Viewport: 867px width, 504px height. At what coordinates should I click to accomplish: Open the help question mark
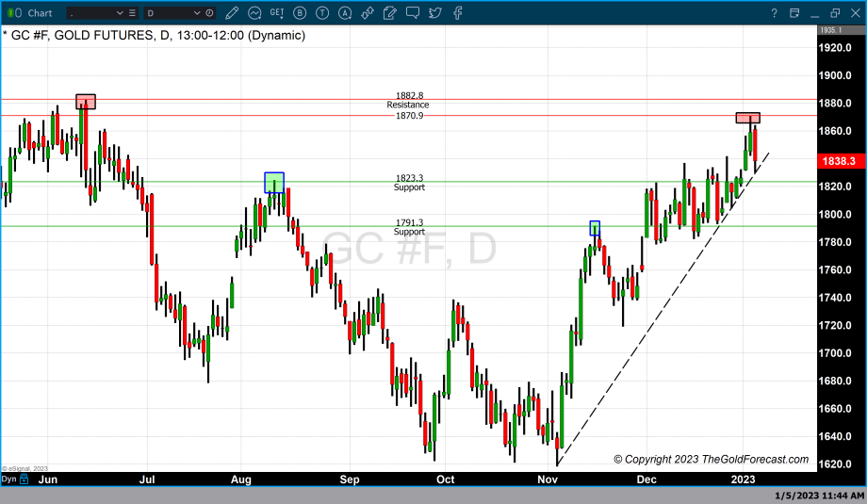coord(773,12)
